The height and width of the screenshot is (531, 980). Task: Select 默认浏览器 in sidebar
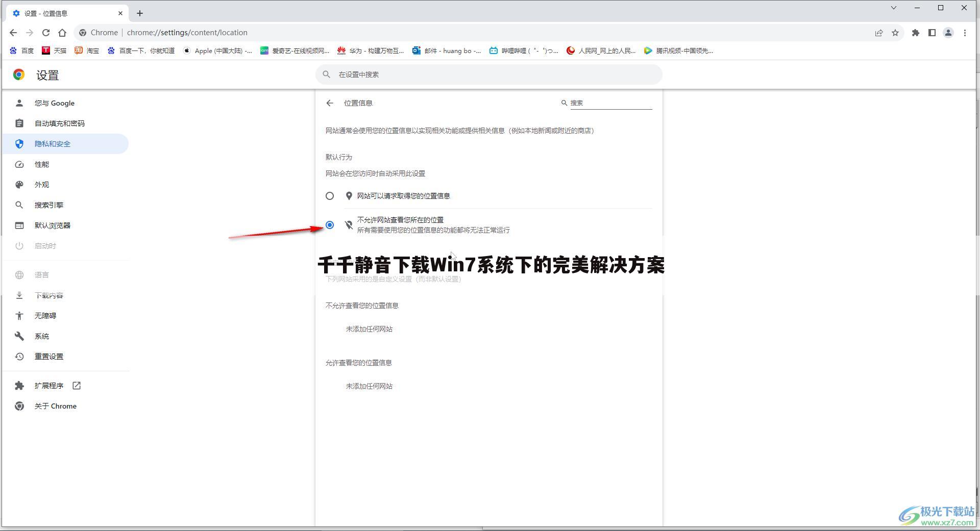click(65, 225)
